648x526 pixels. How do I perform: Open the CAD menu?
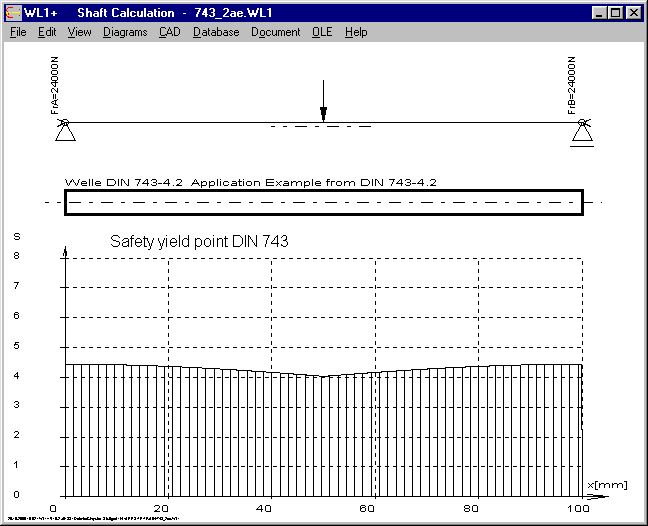point(169,32)
